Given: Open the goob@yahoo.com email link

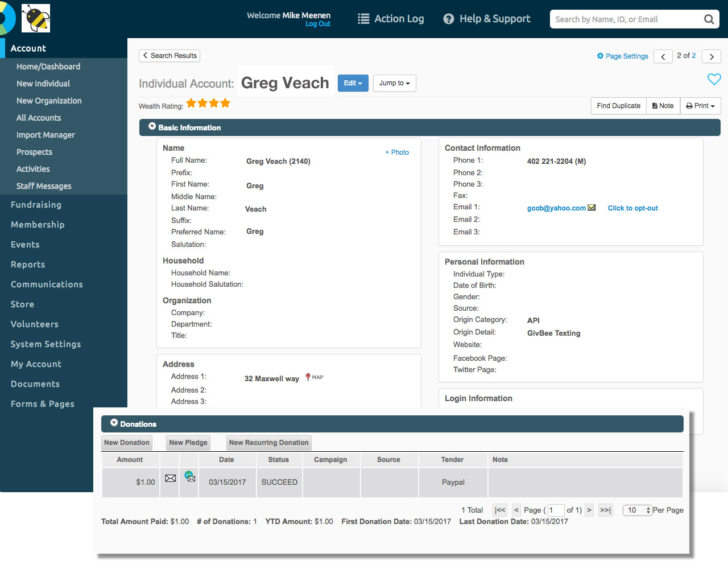Looking at the screenshot, I should point(556,208).
